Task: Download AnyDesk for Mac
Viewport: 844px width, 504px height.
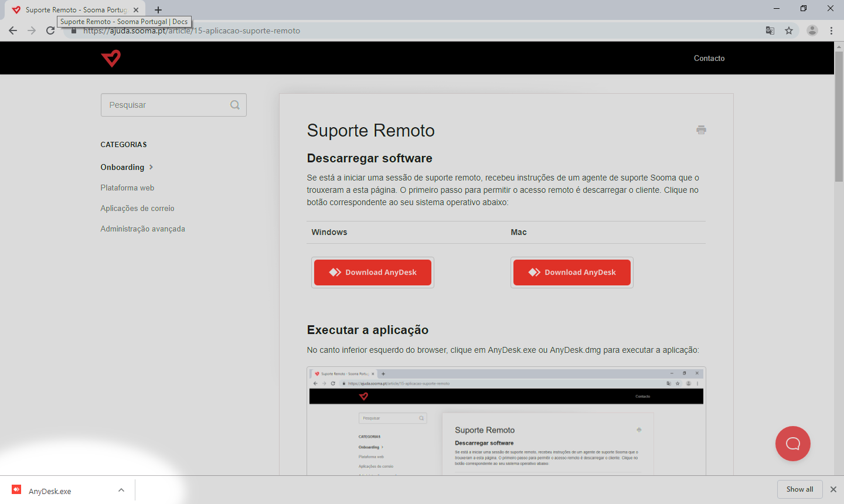Action: [x=572, y=273]
